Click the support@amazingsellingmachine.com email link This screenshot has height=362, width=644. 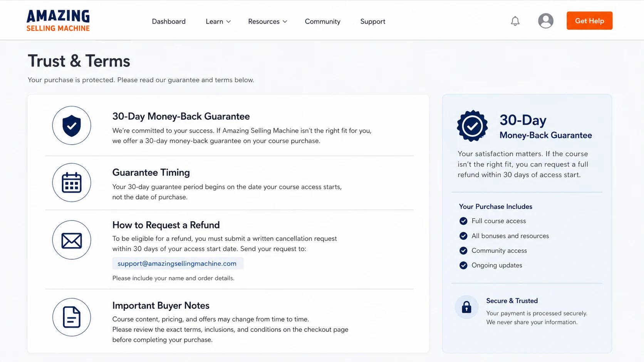(x=177, y=264)
